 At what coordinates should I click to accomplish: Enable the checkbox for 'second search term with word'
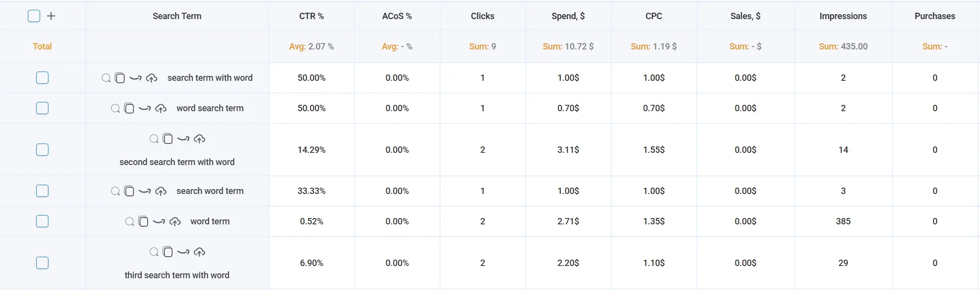(42, 150)
